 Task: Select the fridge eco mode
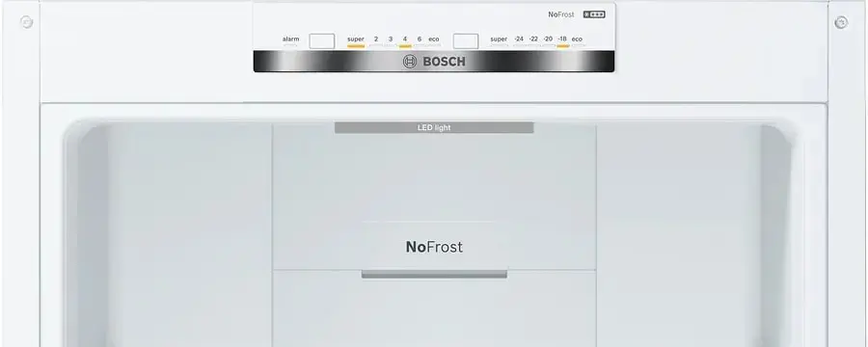pyautogui.click(x=434, y=40)
